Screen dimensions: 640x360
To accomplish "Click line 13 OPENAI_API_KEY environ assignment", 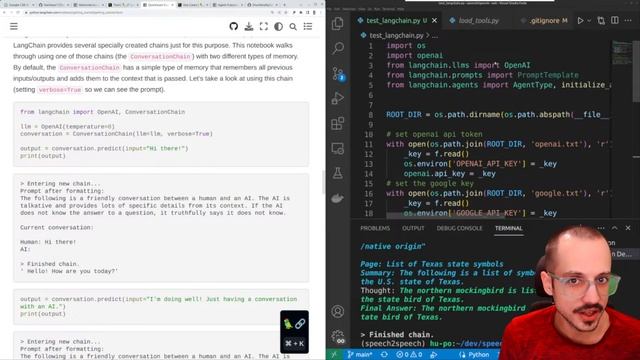I will pyautogui.click(x=480, y=164).
